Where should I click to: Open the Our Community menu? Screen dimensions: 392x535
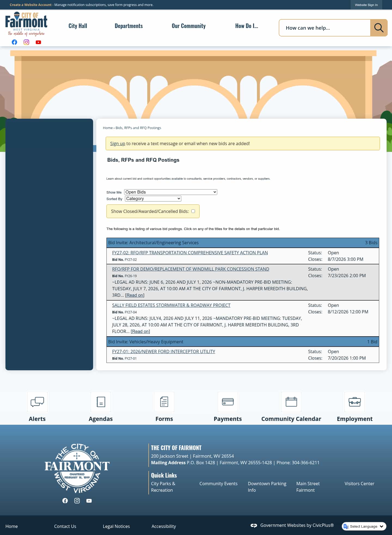[x=189, y=26]
